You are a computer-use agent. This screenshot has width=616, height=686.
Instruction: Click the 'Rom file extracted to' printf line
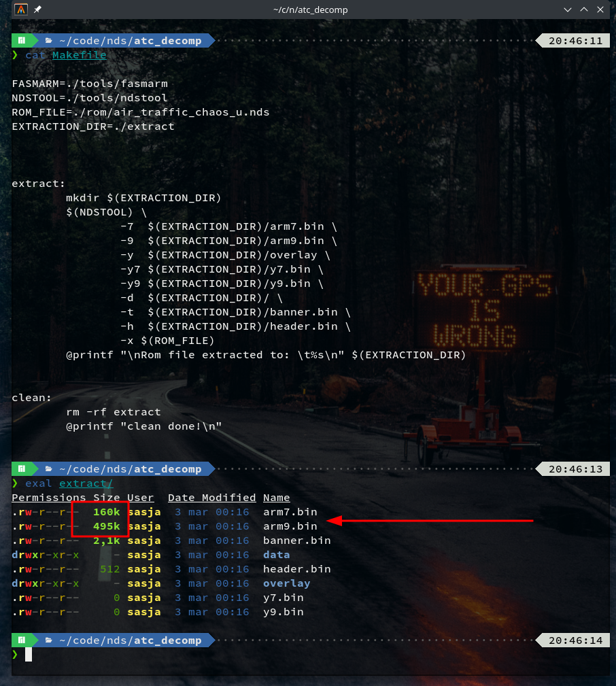266,355
